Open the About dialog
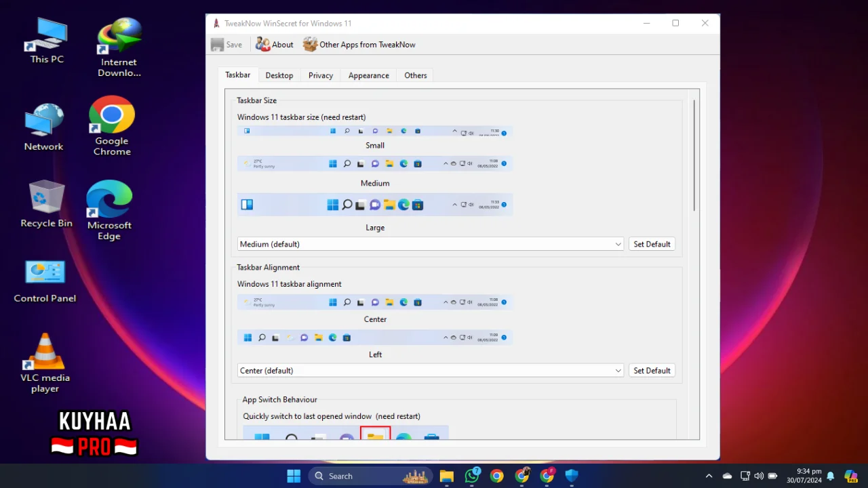868x488 pixels. tap(275, 45)
